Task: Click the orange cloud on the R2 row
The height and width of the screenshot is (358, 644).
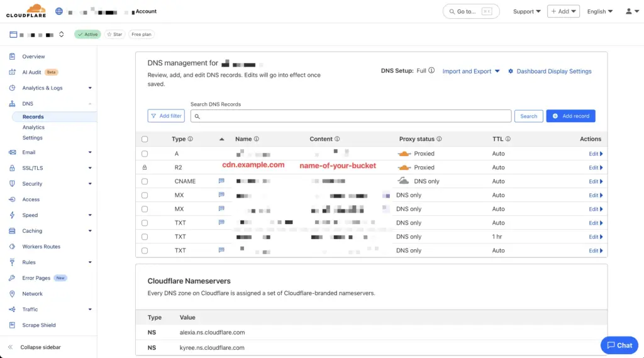Action: tap(404, 167)
